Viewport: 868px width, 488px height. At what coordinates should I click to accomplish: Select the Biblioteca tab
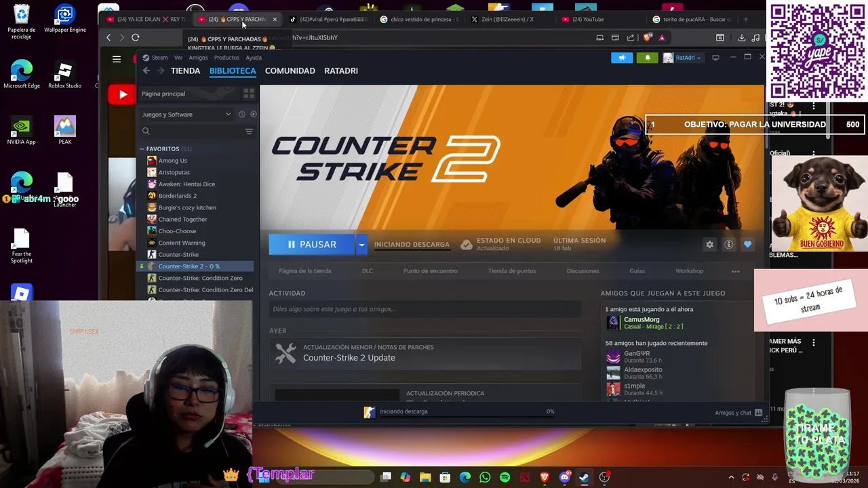(x=233, y=70)
